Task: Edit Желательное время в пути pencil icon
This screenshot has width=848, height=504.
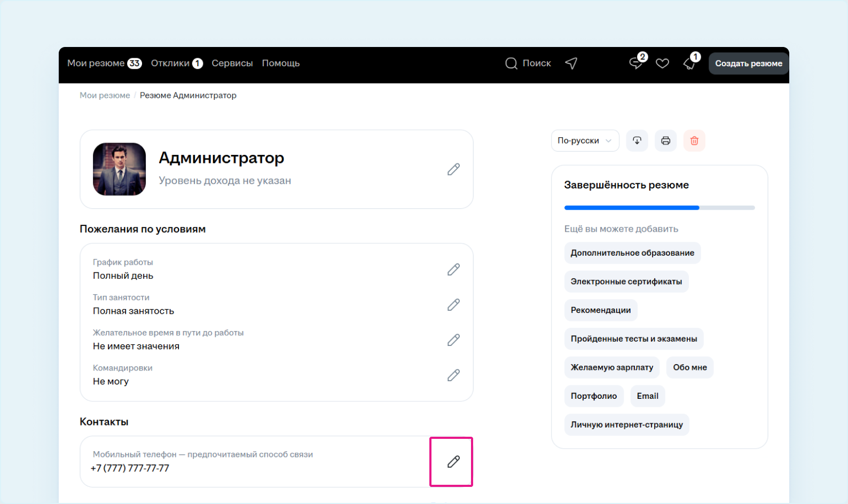Action: (x=453, y=340)
